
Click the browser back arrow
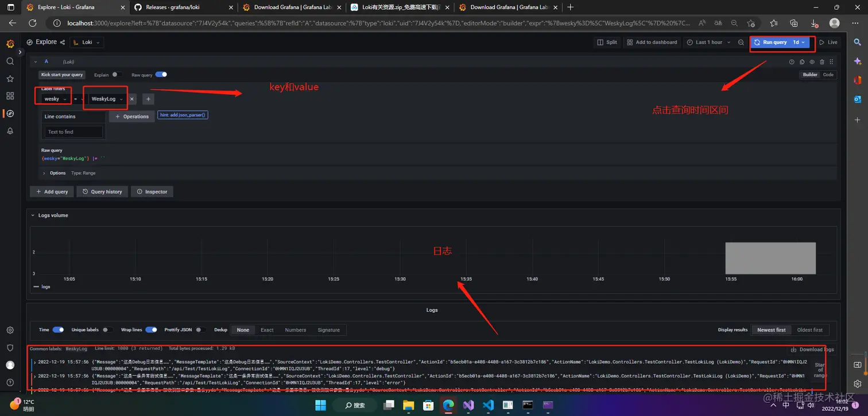[13, 23]
